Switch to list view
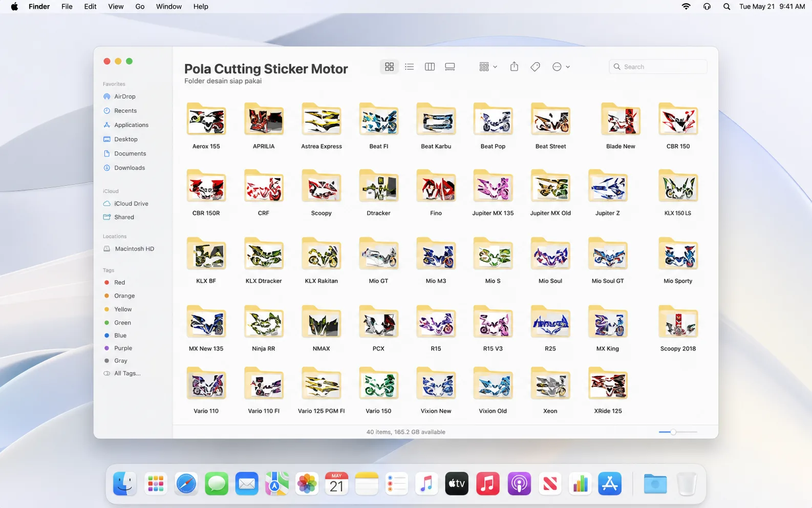This screenshot has height=508, width=812. [x=409, y=67]
